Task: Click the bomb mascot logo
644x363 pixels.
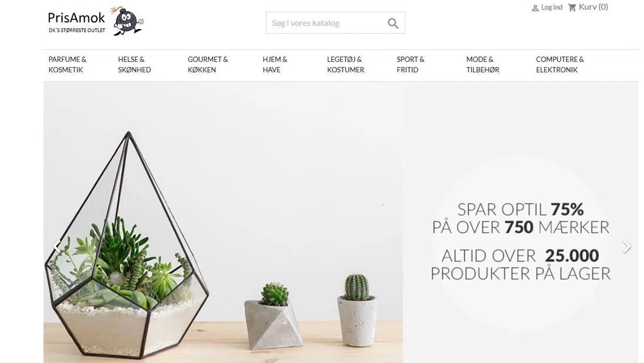Action: pyautogui.click(x=127, y=21)
